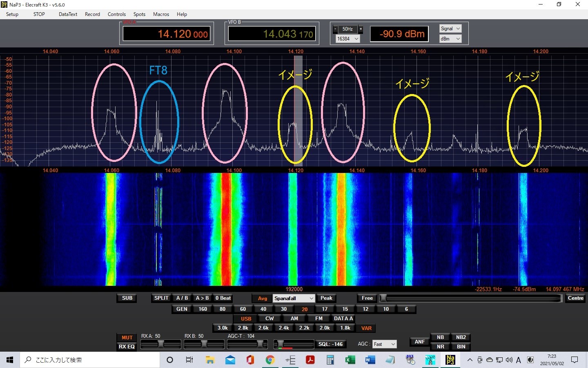Click the A / B VFO swap button

click(x=182, y=298)
